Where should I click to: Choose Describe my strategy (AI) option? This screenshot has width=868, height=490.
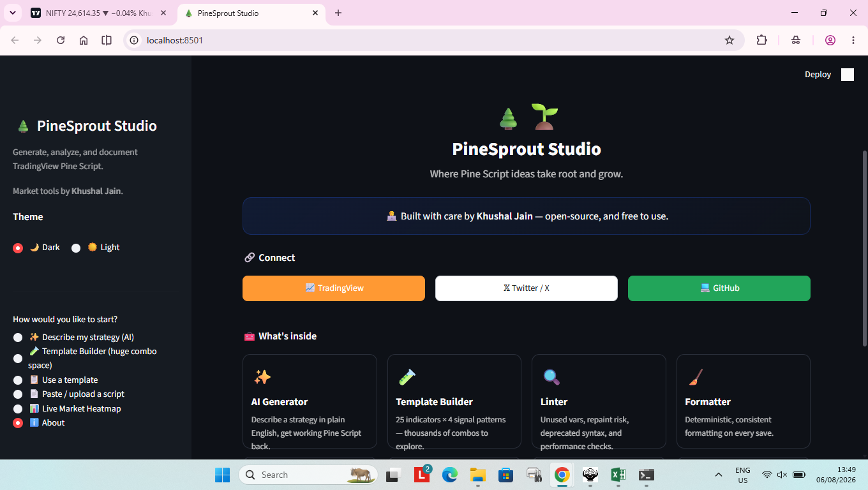point(18,338)
